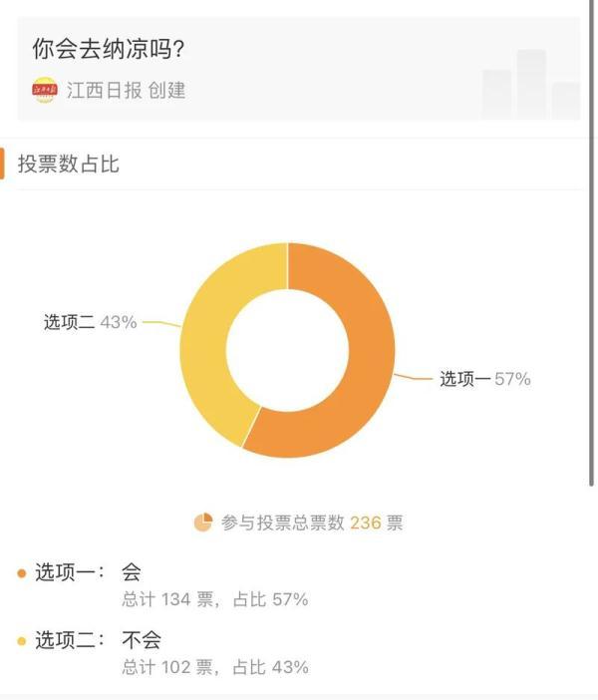Screen dimensions: 598x700
Task: Click the 江西日报 avatar icon
Action: tap(45, 90)
